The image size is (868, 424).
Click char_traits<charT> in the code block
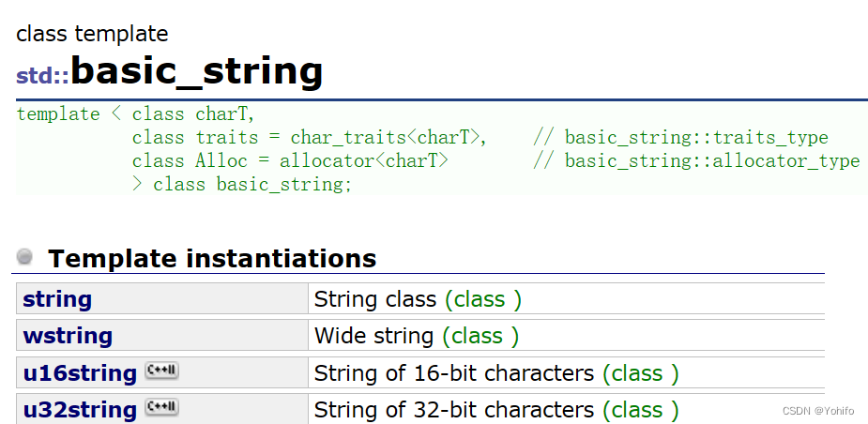pyautogui.click(x=388, y=138)
